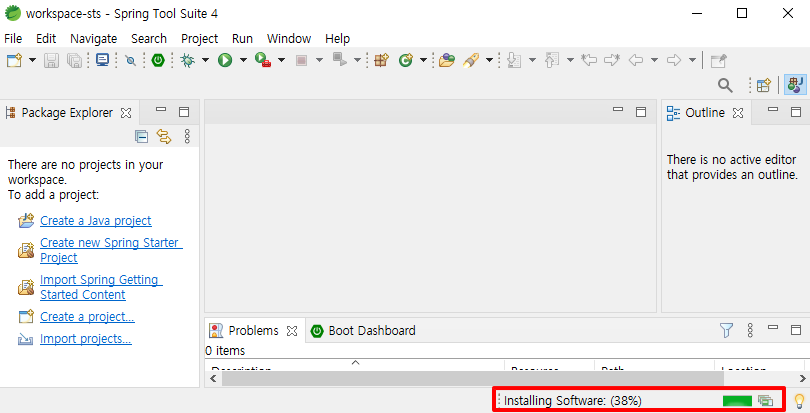Click Create new Spring Starter Project link
The image size is (810, 413).
(111, 250)
